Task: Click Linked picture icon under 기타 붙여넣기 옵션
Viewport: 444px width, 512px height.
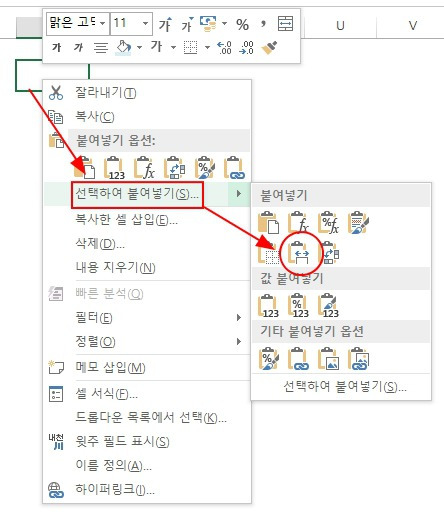Action: [x=359, y=359]
